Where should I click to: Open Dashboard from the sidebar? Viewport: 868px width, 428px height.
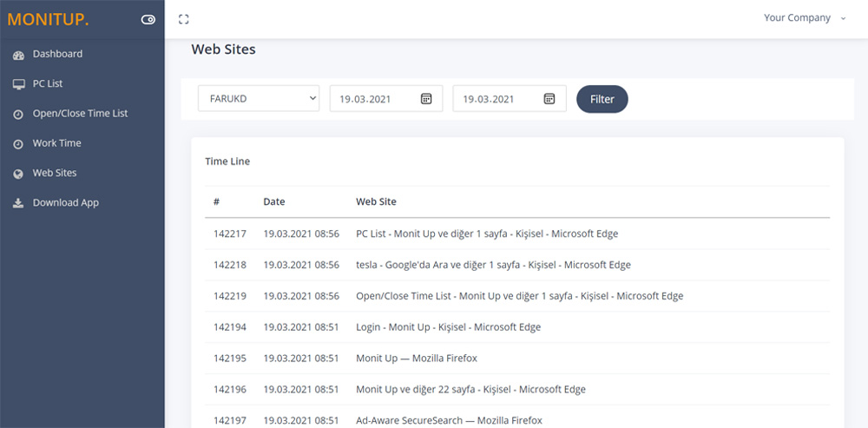(57, 54)
